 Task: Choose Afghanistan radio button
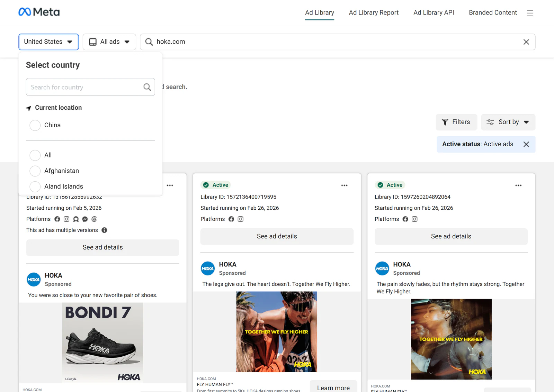(x=35, y=171)
